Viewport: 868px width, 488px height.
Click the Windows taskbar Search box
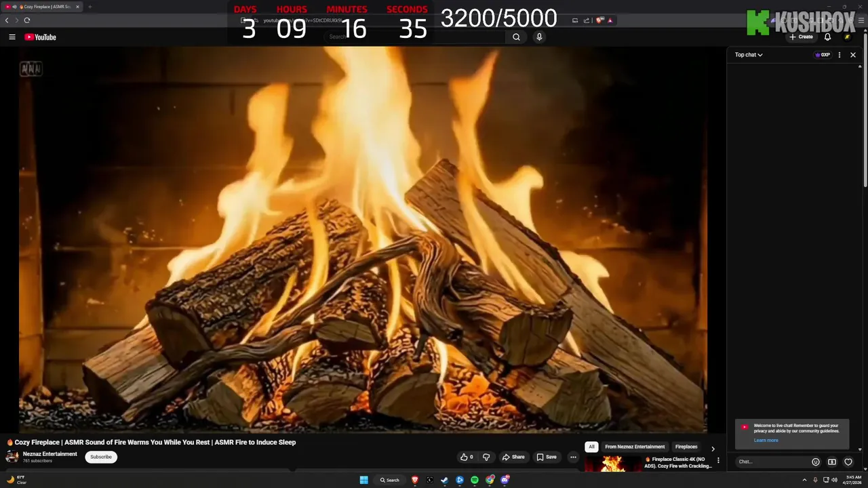click(x=390, y=480)
